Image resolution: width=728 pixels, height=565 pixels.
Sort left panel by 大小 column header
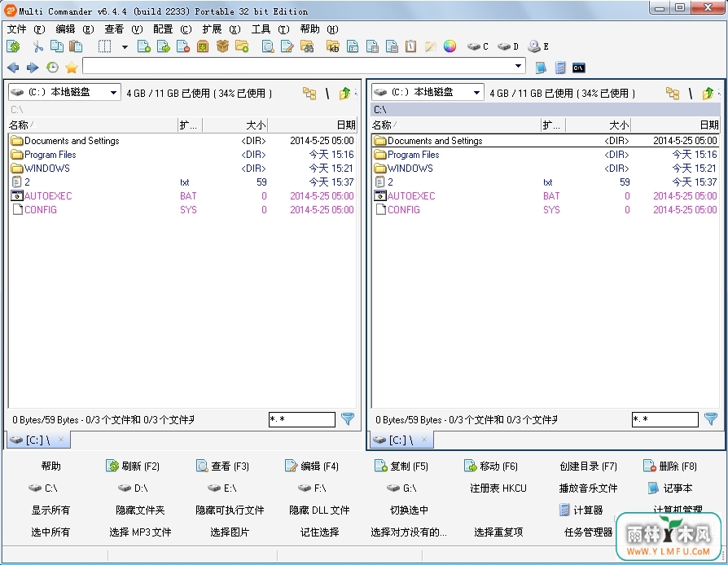235,125
